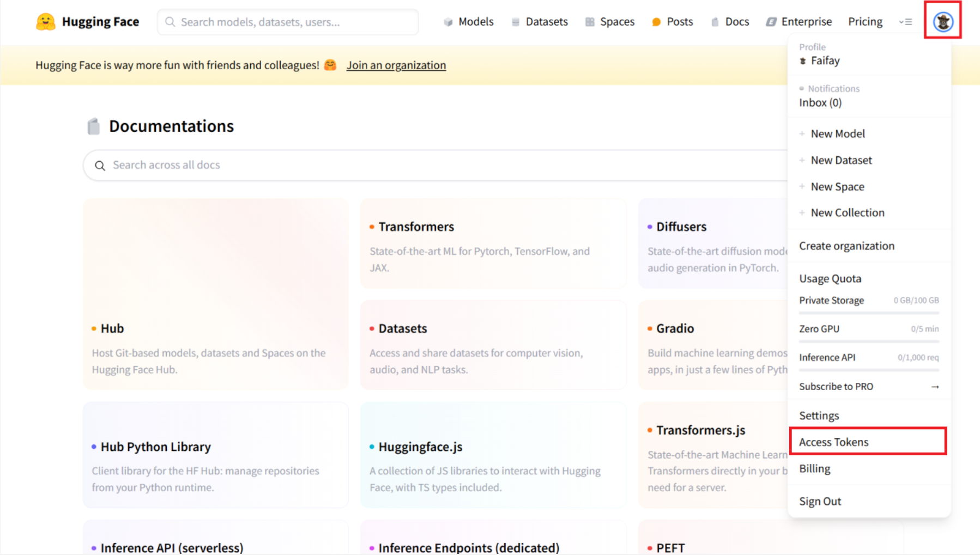The height and width of the screenshot is (555, 980).
Task: Open the Pricing page link
Action: pos(865,22)
